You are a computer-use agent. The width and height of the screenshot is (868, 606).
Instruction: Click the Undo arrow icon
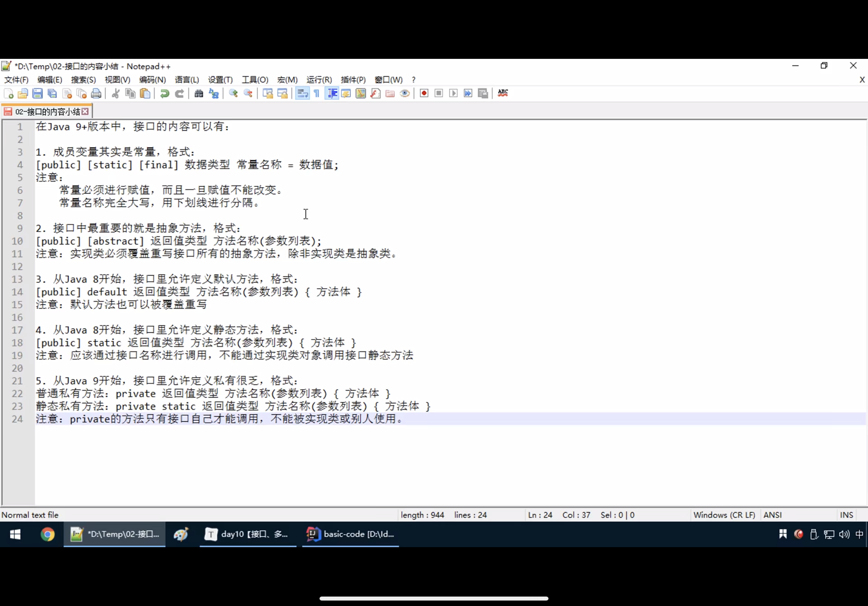[164, 93]
